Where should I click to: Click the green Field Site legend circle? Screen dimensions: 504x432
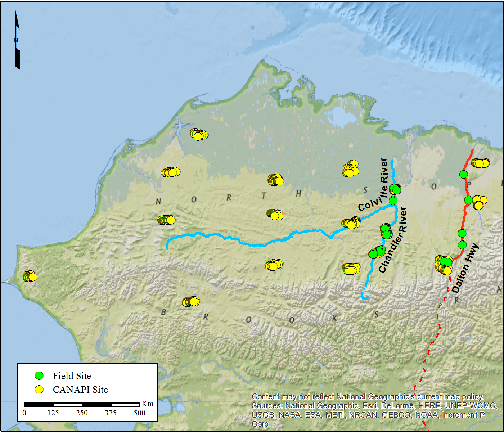39,376
